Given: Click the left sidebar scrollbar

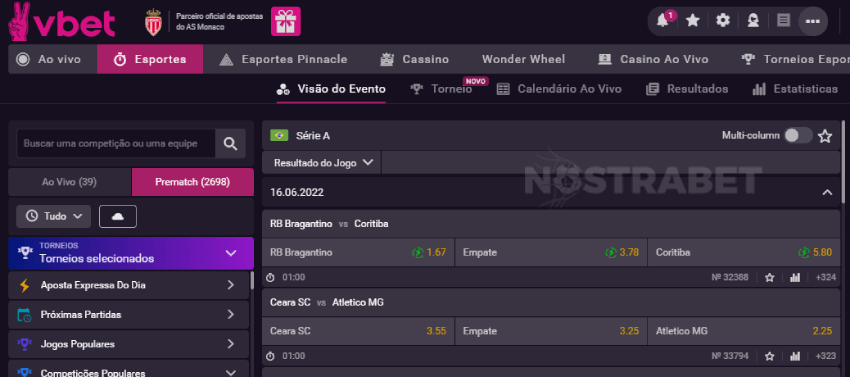Looking at the screenshot, I should pos(252,280).
